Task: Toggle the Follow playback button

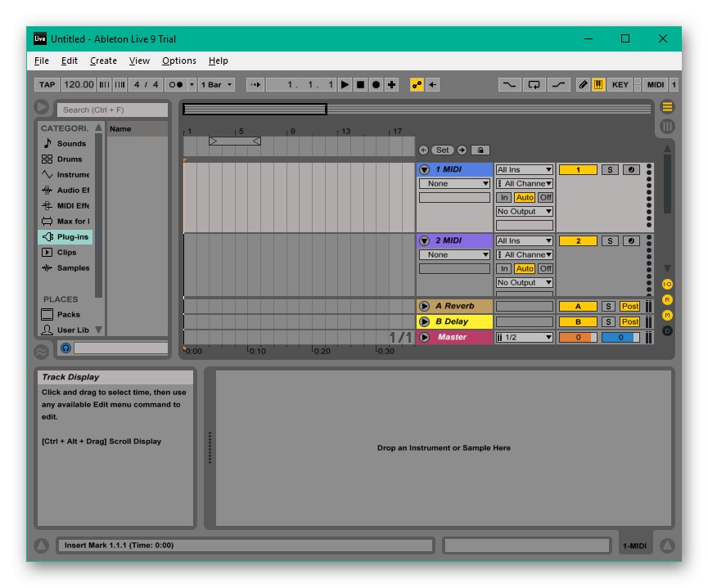Action: coord(255,84)
